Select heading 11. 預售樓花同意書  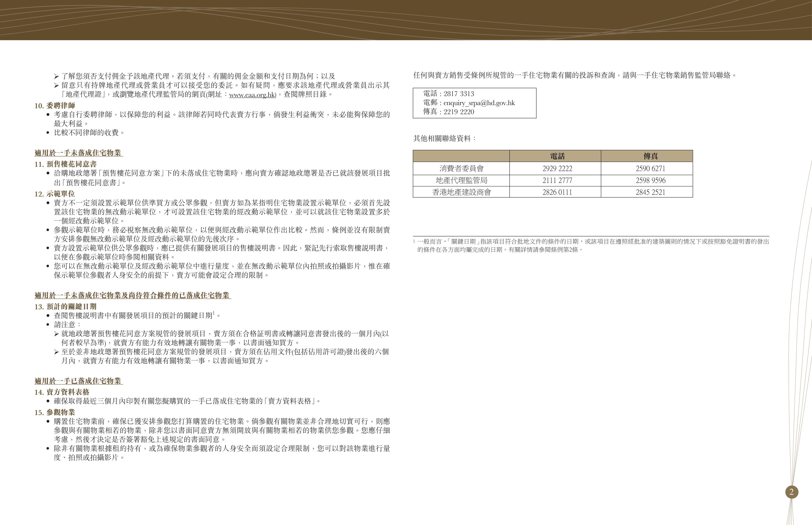click(66, 164)
